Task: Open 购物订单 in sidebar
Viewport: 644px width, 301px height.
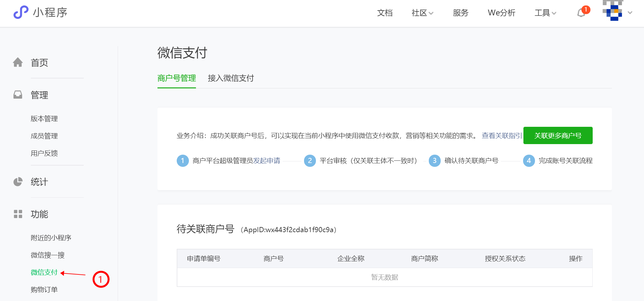Action: tap(44, 289)
